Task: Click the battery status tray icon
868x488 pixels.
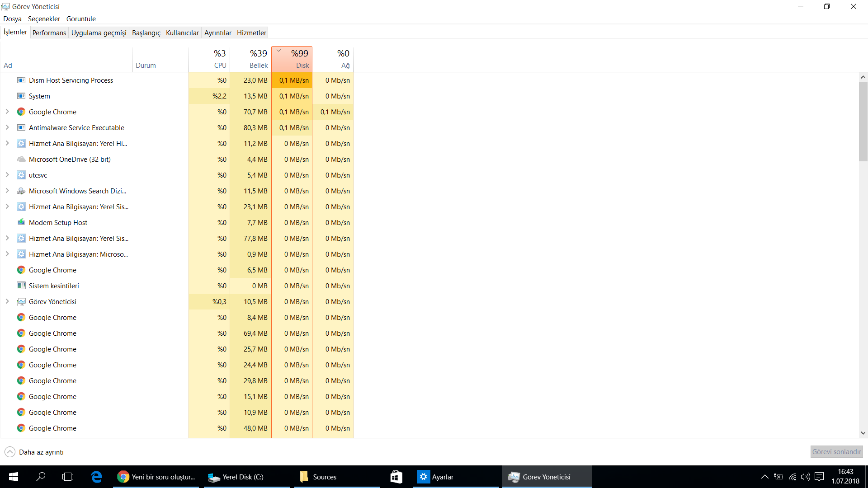Action: coord(778,477)
